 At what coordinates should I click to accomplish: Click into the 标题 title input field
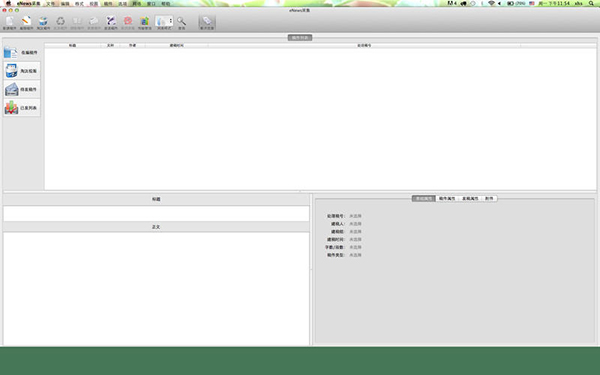tap(156, 214)
